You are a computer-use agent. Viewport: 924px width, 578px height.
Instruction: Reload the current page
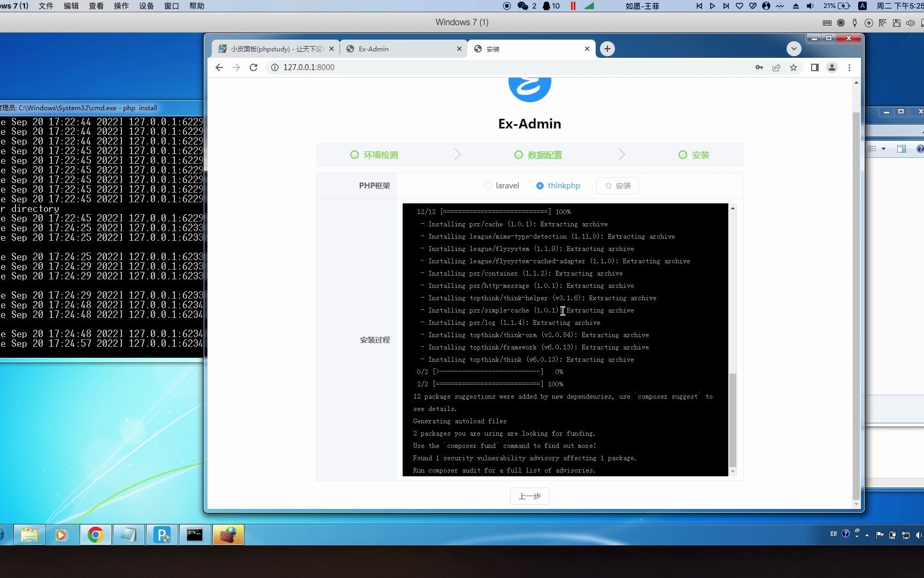pos(253,67)
